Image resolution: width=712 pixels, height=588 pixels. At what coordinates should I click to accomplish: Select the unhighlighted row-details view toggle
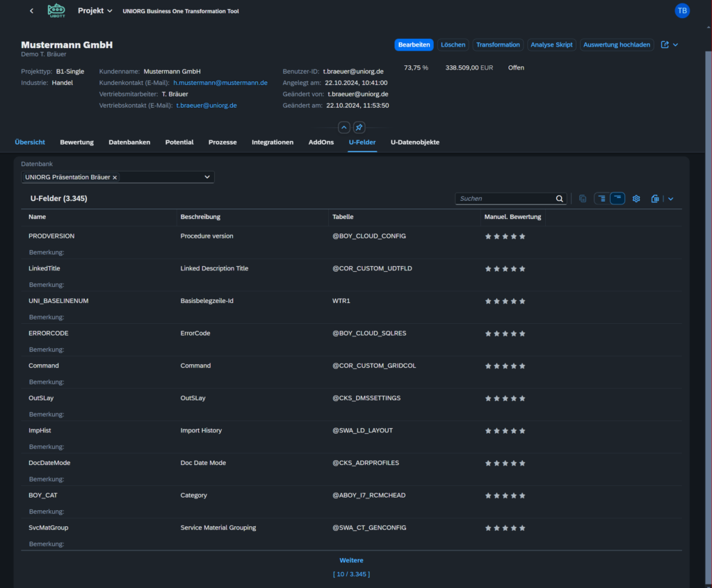click(x=601, y=199)
